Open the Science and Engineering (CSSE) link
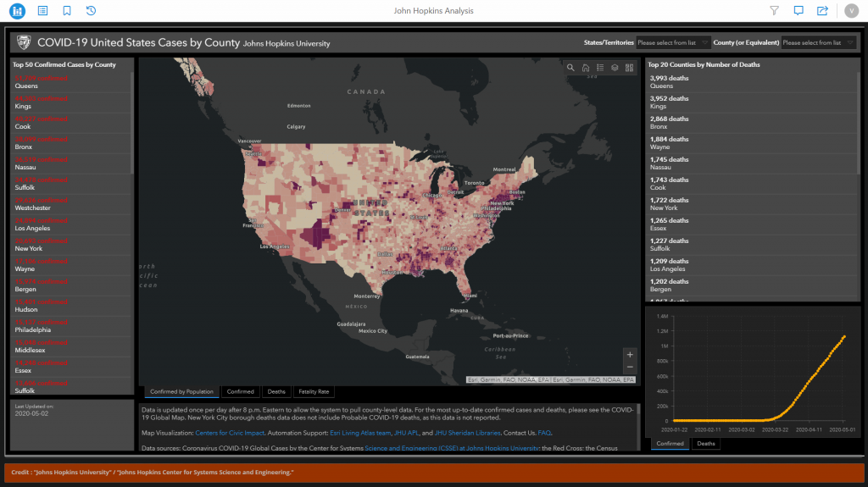This screenshot has width=868, height=487. tap(452, 448)
